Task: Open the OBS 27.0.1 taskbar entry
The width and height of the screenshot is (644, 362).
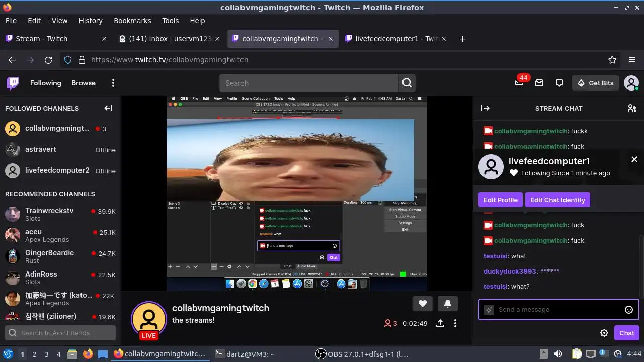Action: click(362, 354)
